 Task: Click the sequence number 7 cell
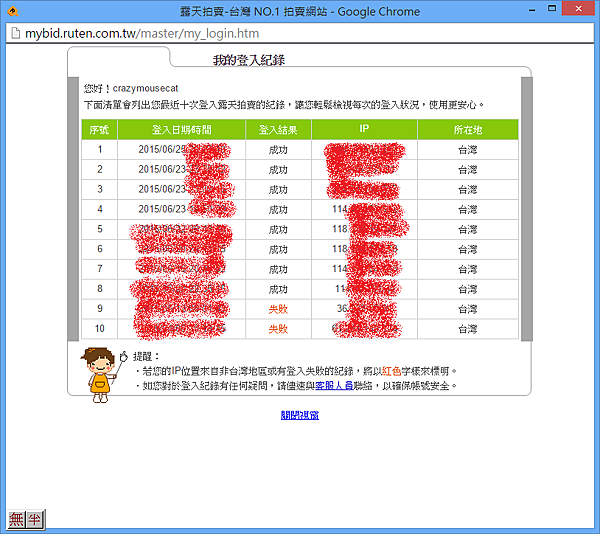click(x=99, y=269)
